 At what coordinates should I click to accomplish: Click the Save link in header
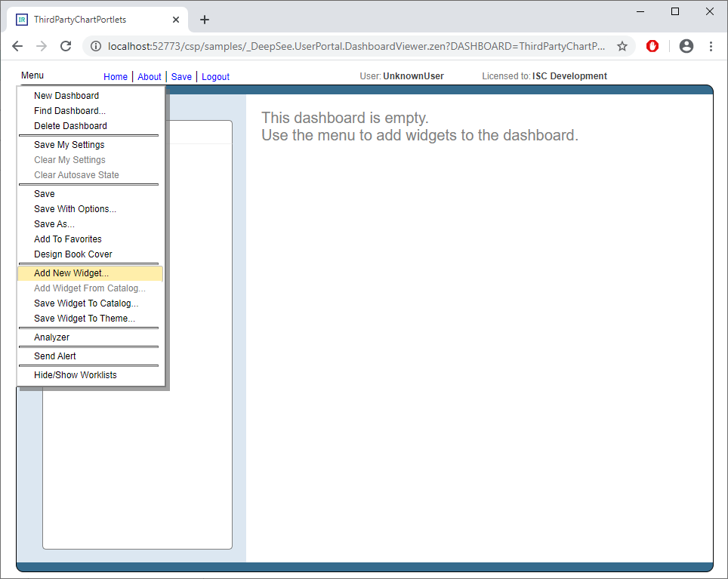pyautogui.click(x=181, y=76)
